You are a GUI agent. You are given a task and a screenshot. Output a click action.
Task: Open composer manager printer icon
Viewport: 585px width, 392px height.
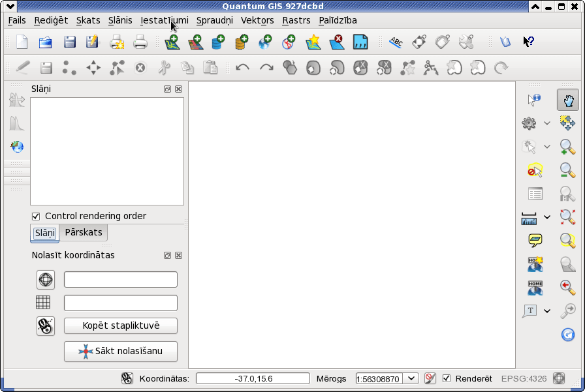click(140, 42)
